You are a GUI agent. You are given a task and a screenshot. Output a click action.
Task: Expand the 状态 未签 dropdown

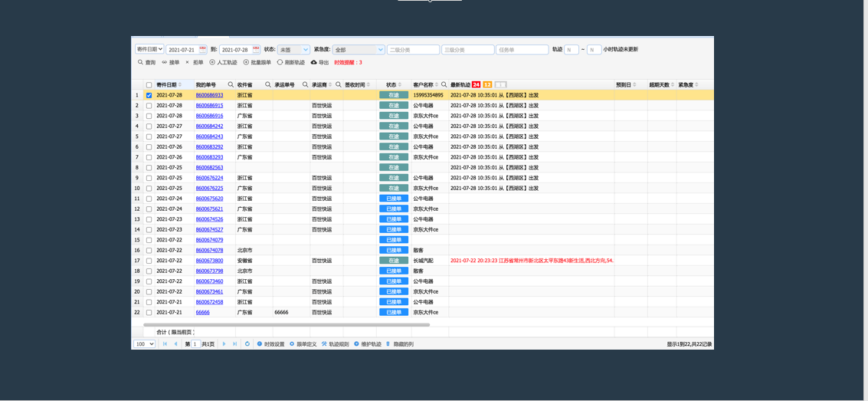(x=293, y=49)
